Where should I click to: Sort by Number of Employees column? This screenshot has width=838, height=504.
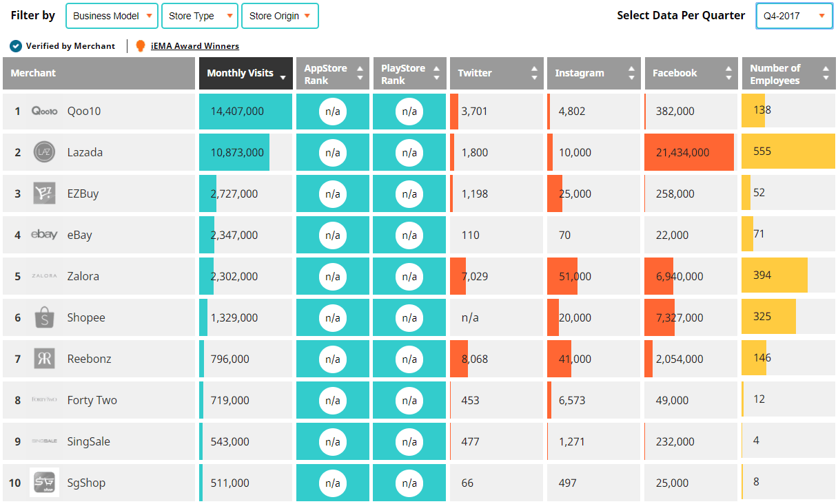pyautogui.click(x=788, y=74)
